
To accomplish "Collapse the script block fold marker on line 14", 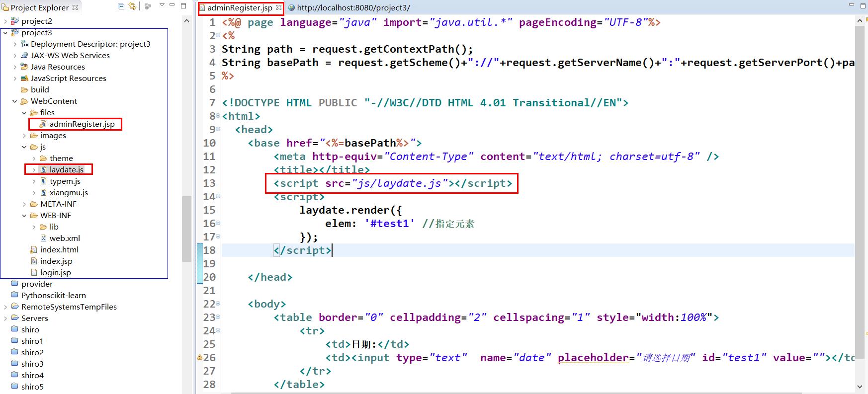I will pos(218,197).
